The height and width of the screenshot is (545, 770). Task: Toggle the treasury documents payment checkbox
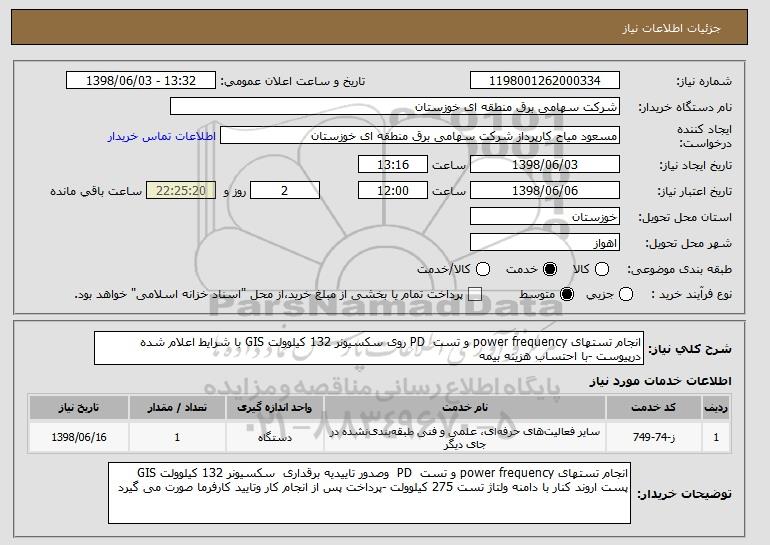tap(475, 295)
